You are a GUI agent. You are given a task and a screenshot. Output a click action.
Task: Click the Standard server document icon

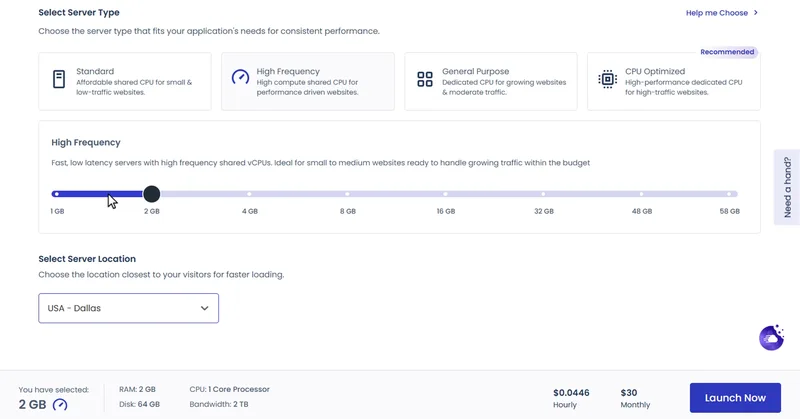pos(59,79)
